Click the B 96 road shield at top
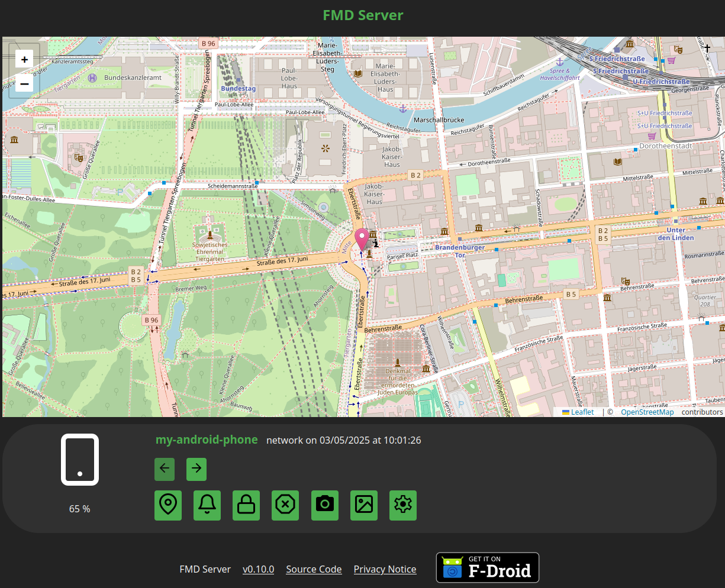725x588 pixels. click(208, 43)
